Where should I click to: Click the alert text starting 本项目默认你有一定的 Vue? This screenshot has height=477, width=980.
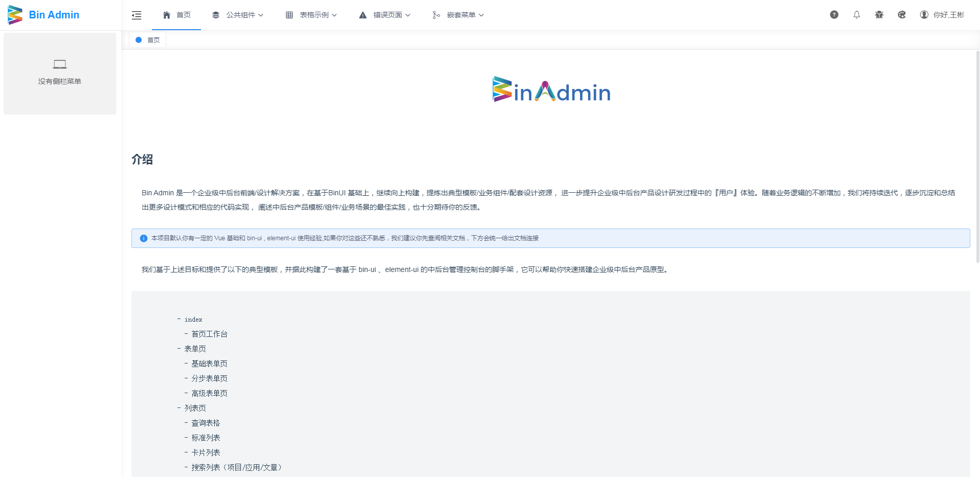[345, 238]
